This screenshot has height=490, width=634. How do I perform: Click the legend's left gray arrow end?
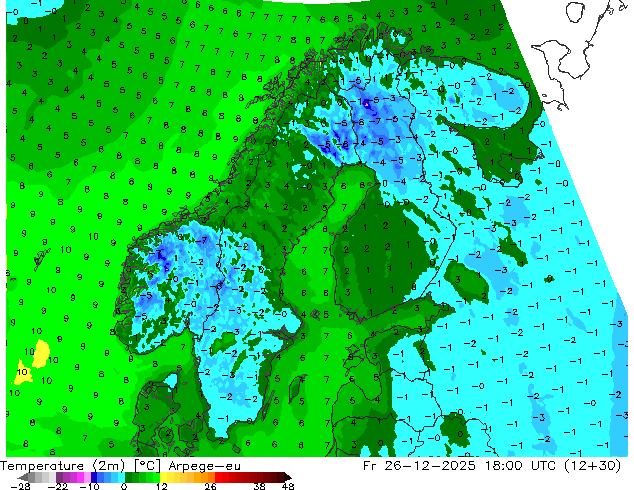(x=23, y=477)
